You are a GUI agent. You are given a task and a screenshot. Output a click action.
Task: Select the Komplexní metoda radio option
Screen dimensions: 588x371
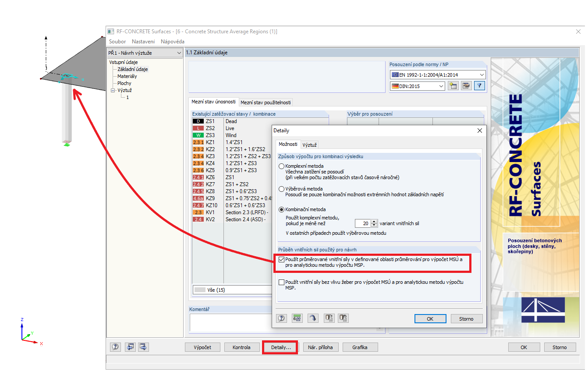coord(282,166)
